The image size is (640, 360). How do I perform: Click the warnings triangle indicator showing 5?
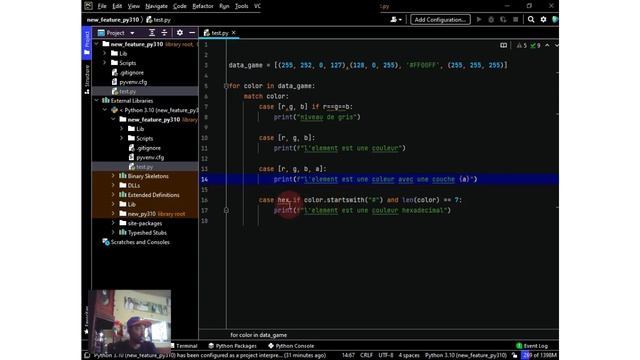pyautogui.click(x=522, y=45)
